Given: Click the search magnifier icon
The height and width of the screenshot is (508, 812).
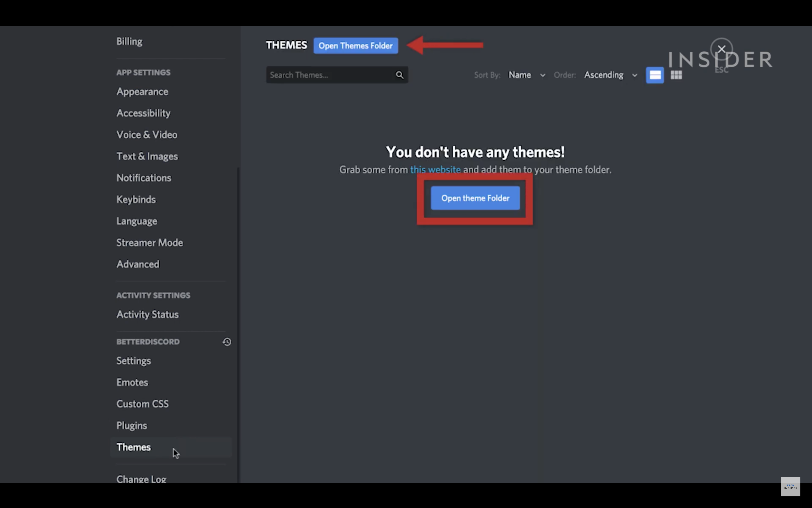Looking at the screenshot, I should coord(399,75).
